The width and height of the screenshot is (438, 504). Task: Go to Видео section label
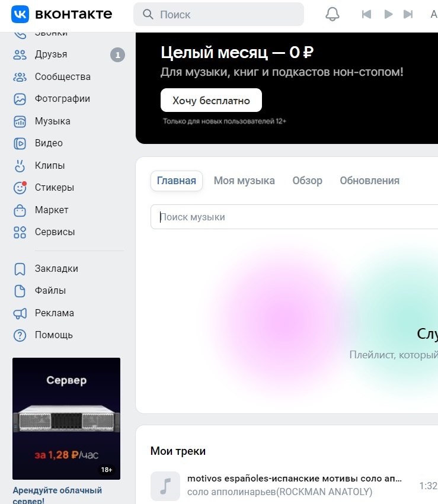49,143
